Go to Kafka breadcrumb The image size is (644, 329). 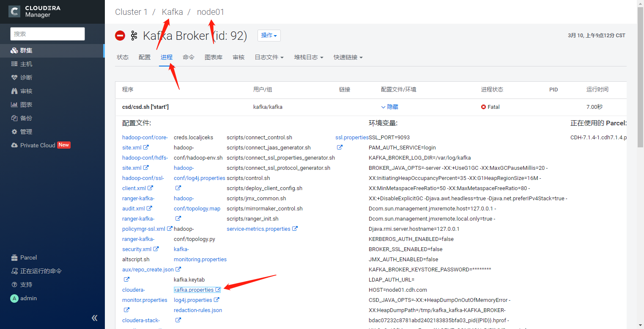pyautogui.click(x=173, y=12)
